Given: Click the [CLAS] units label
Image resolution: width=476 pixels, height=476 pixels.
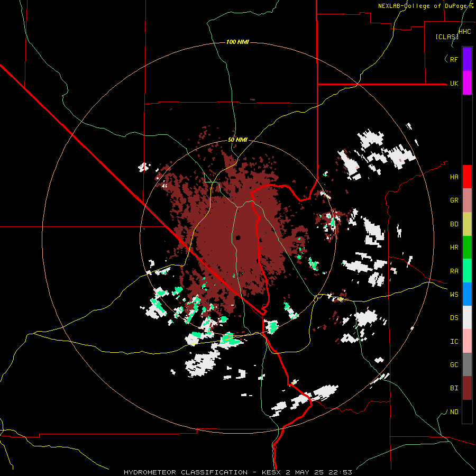Looking at the screenshot, I should point(447,36).
